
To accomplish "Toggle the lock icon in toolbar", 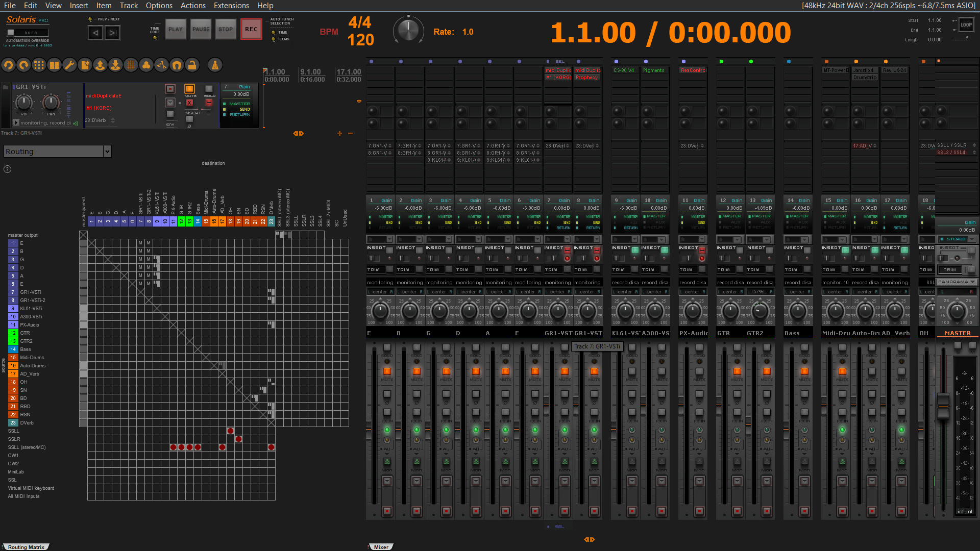I will pyautogui.click(x=192, y=65).
